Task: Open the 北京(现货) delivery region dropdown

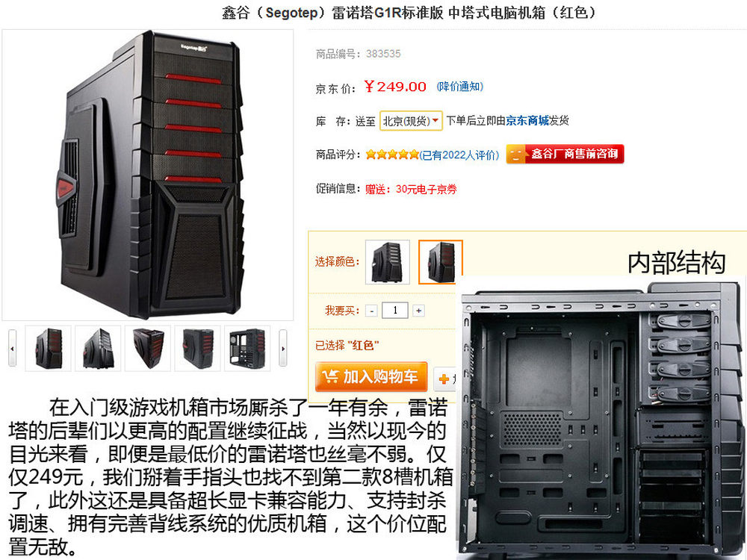Action: pyautogui.click(x=411, y=121)
